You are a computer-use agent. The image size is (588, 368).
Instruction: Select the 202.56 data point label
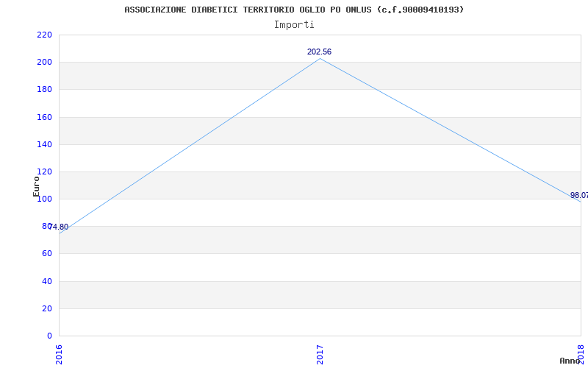pyautogui.click(x=319, y=52)
